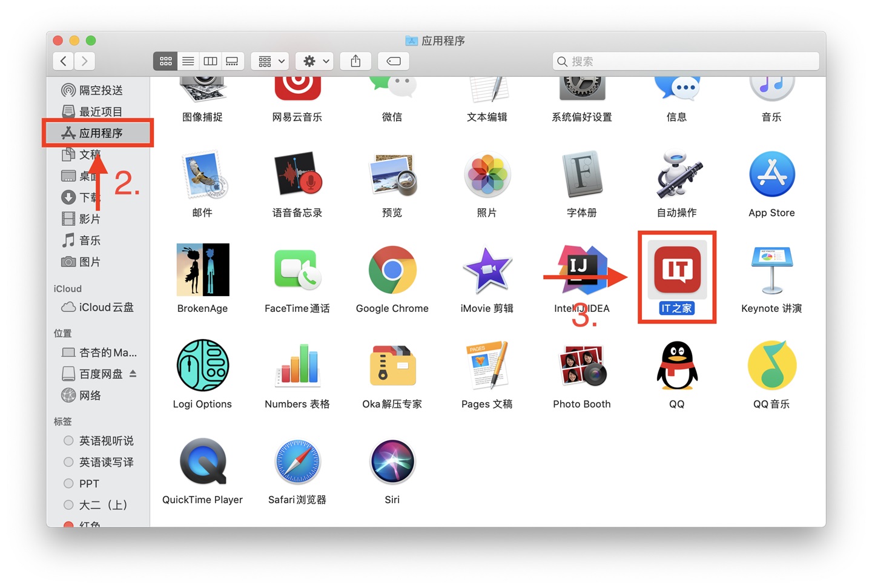Click the Safari浏览器 compass icon
The width and height of the screenshot is (872, 588).
point(297,461)
